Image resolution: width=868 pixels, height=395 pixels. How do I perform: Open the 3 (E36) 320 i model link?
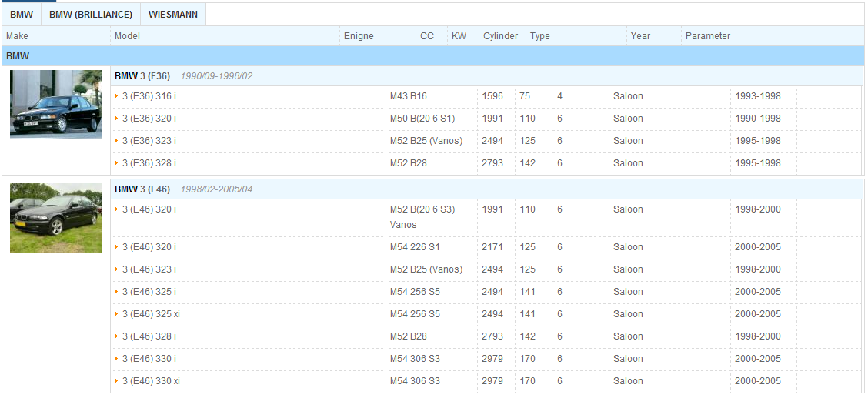click(x=149, y=119)
